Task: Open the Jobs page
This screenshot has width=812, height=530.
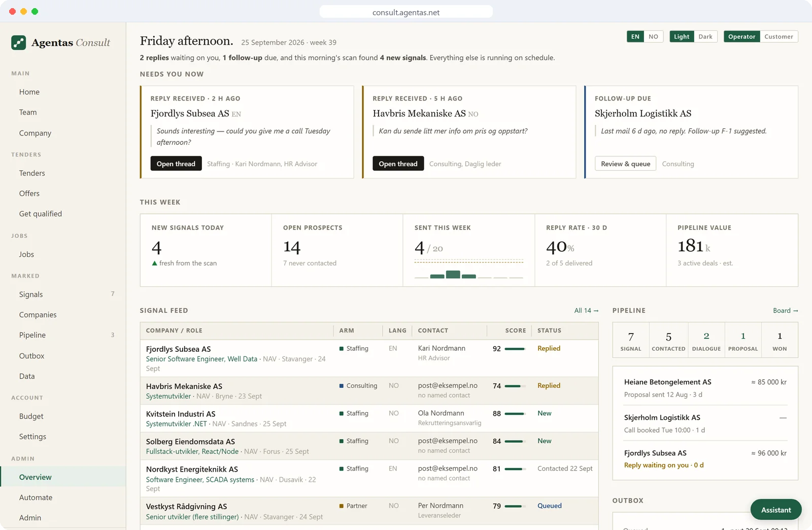Action: [x=63, y=254]
